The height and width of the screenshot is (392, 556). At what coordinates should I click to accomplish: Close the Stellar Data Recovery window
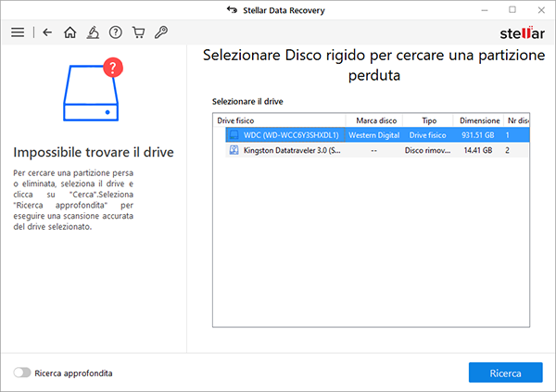[x=541, y=10]
